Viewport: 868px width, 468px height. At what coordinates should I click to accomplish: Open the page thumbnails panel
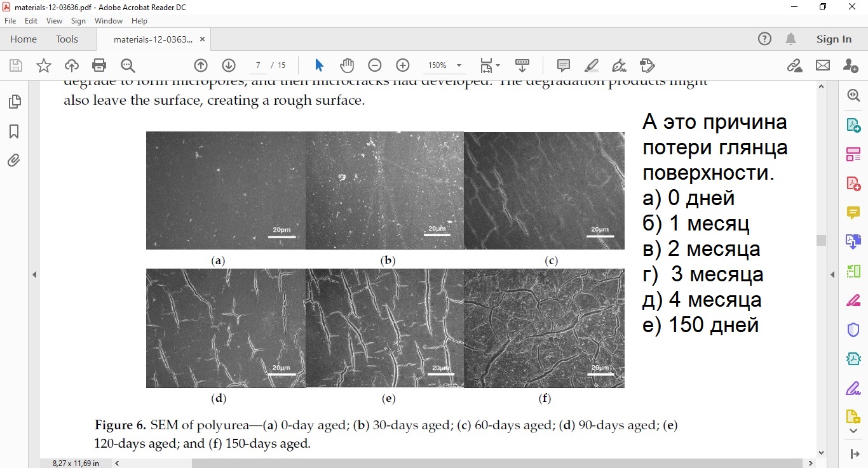[14, 102]
